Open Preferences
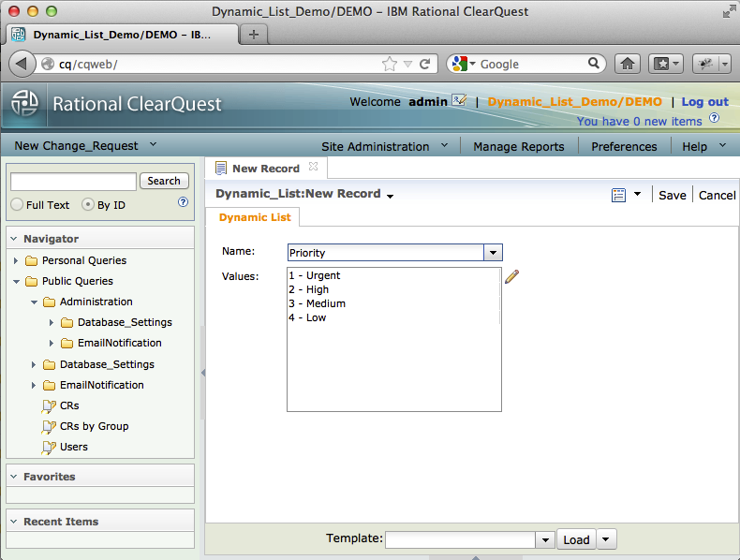 point(624,147)
